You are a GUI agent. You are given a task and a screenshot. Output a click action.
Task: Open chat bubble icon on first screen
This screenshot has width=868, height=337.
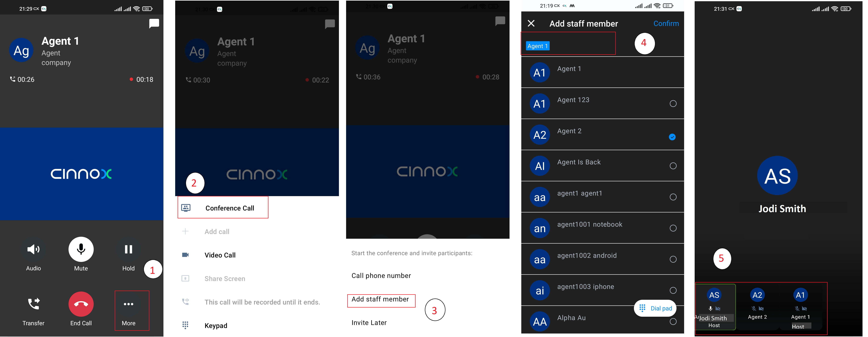pos(154,23)
